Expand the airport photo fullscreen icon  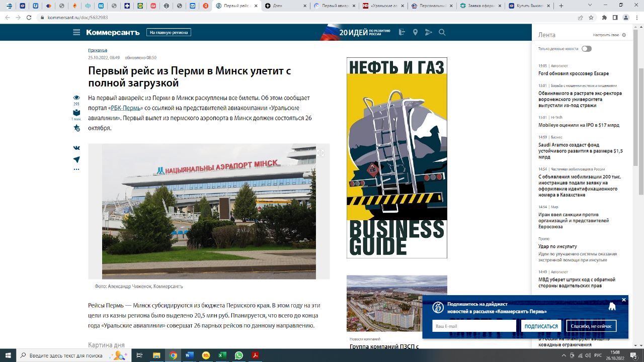(x=320, y=153)
